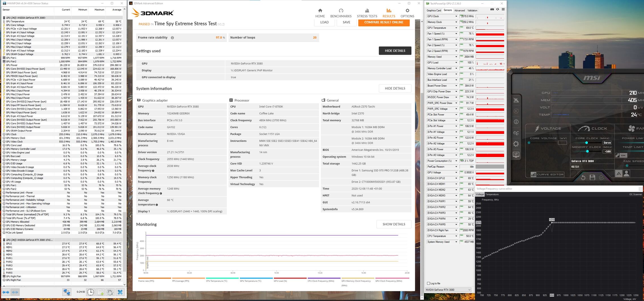Adjust Afterburner core voltage slider handle
The height and width of the screenshot is (301, 644).
point(529,143)
